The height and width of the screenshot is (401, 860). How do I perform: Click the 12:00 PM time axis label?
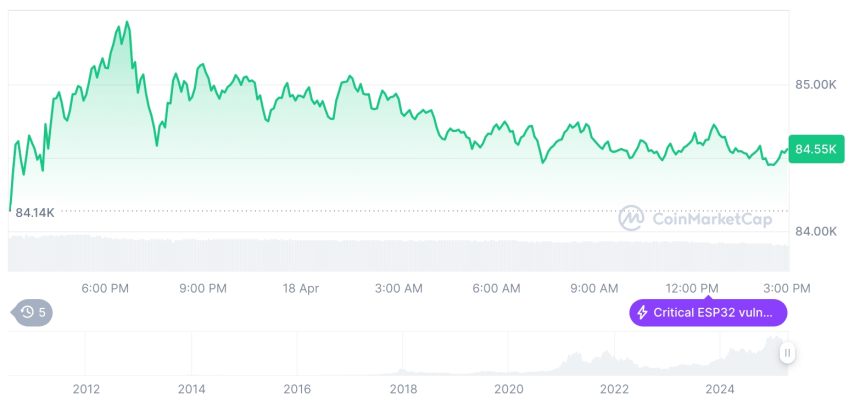tap(693, 288)
